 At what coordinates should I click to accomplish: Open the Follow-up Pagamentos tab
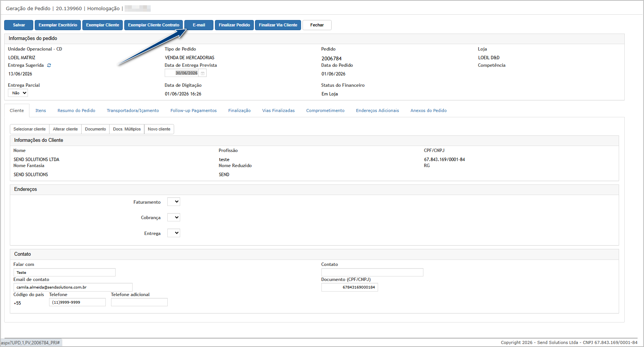193,111
